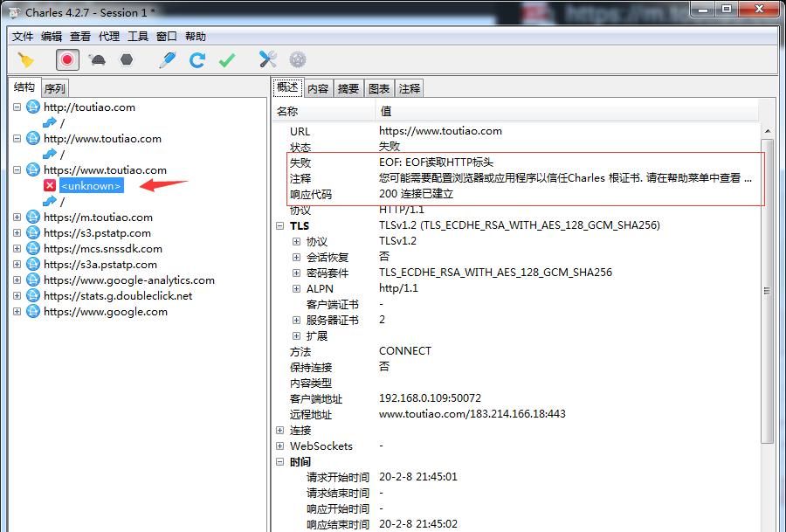The width and height of the screenshot is (786, 532).
Task: Switch to the 图表 tab
Action: (379, 87)
